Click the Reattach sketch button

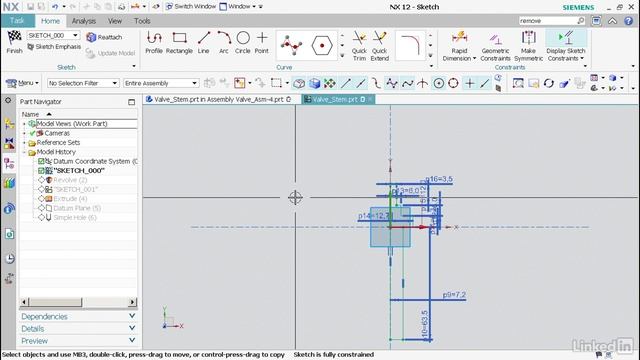104,37
